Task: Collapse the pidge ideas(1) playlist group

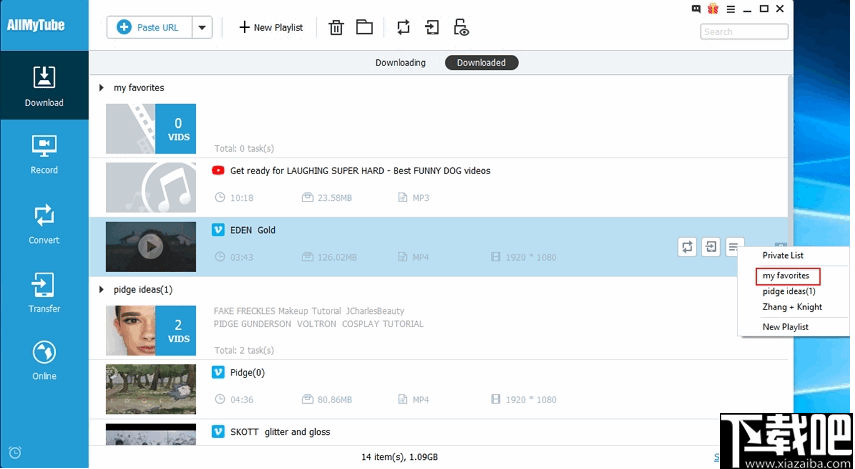Action: click(x=101, y=289)
